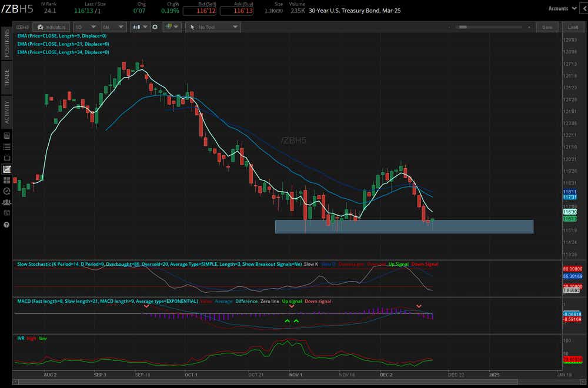588x388 pixels.
Task: Click the /ZBH5 symbol title at top
Action: pyautogui.click(x=17, y=9)
